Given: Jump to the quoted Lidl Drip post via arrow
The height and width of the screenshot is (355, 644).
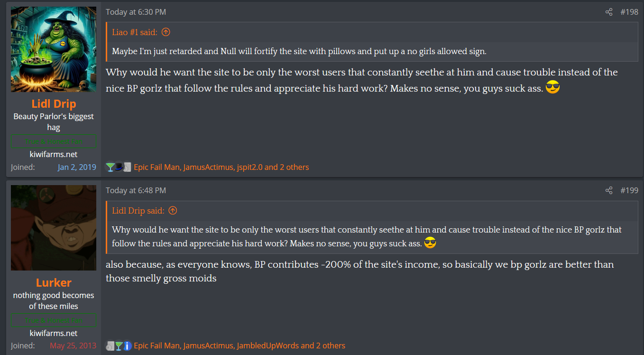Looking at the screenshot, I should click(x=173, y=210).
